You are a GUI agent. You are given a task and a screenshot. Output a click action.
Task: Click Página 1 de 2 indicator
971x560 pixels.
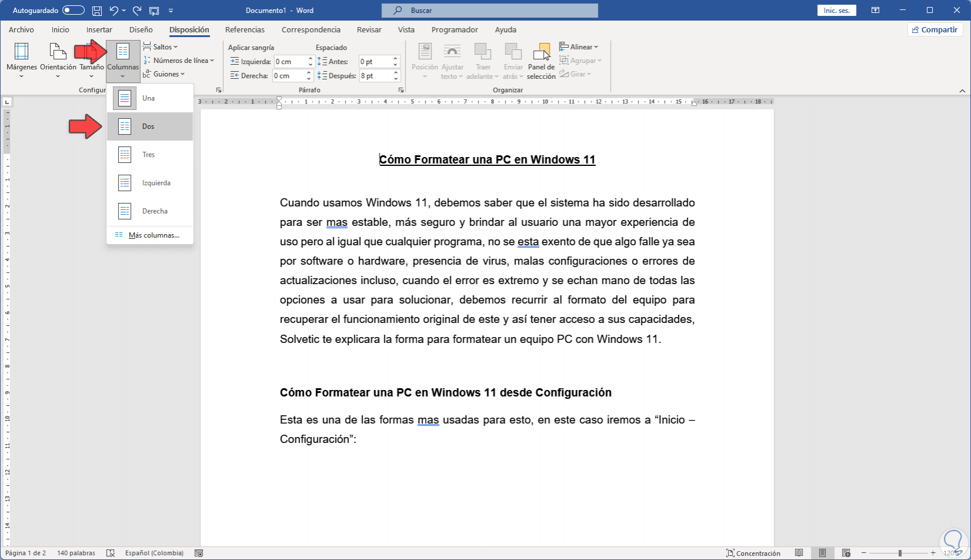tap(25, 553)
